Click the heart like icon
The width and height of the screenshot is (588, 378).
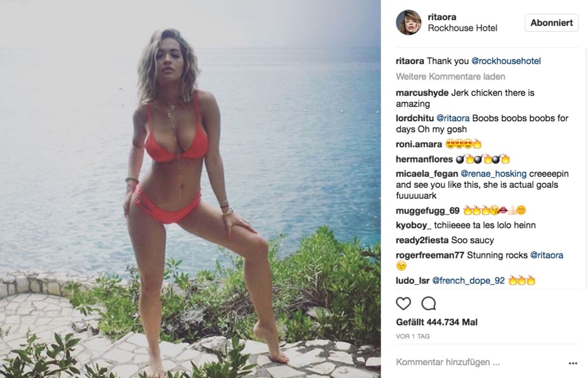[x=403, y=303]
